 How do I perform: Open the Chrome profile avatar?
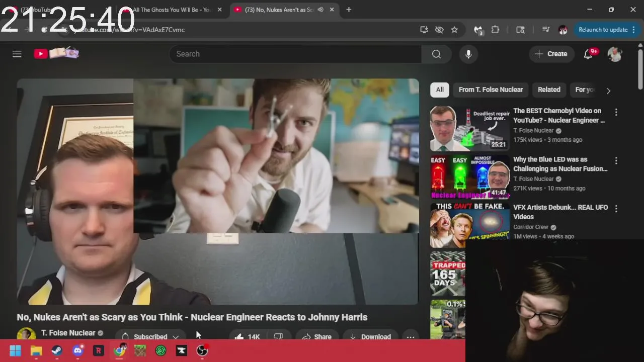[x=563, y=30]
